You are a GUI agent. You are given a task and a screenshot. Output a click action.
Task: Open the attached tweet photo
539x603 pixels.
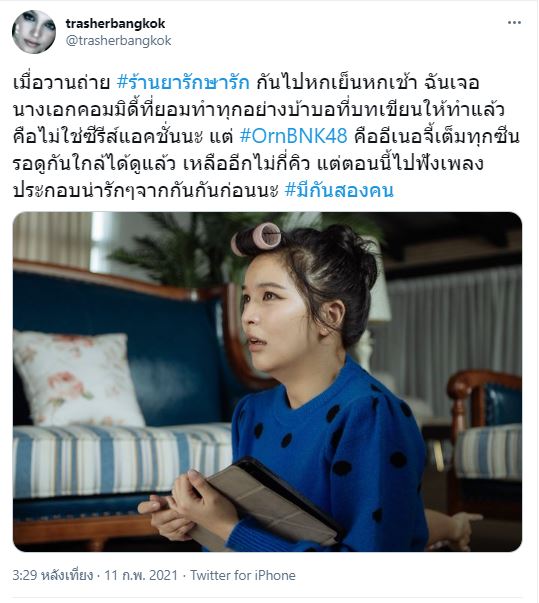click(268, 381)
